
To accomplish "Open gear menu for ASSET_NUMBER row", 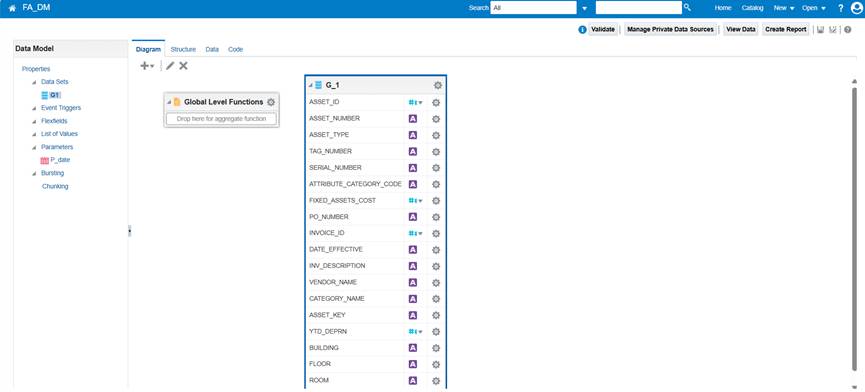I will pyautogui.click(x=435, y=119).
